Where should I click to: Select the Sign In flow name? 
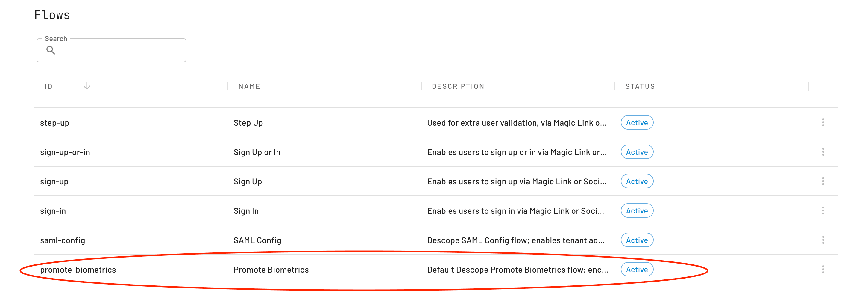(x=246, y=211)
